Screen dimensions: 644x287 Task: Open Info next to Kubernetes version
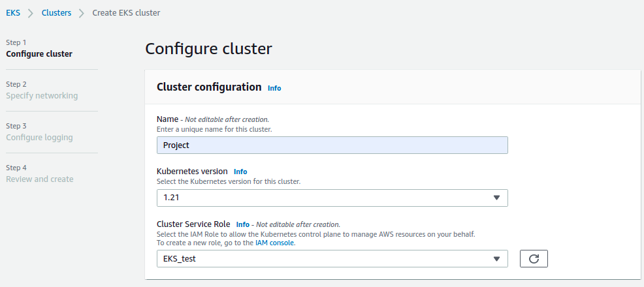(x=240, y=172)
